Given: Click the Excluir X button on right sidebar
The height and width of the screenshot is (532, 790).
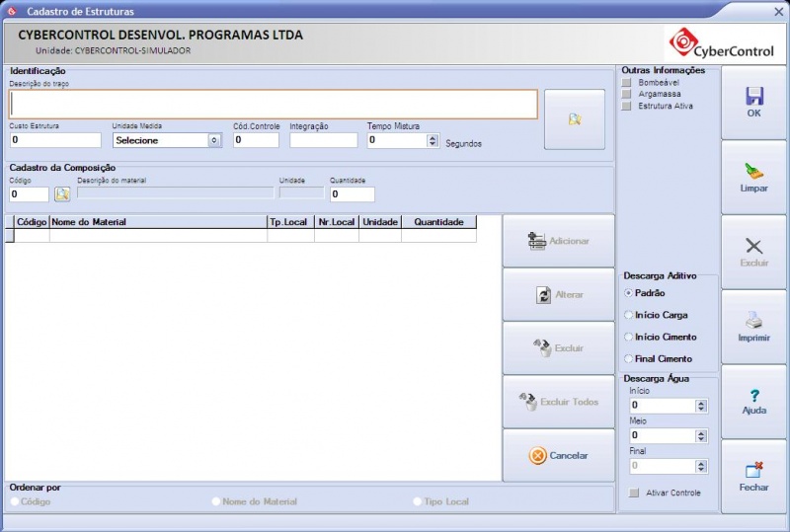Looking at the screenshot, I should coord(753,253).
